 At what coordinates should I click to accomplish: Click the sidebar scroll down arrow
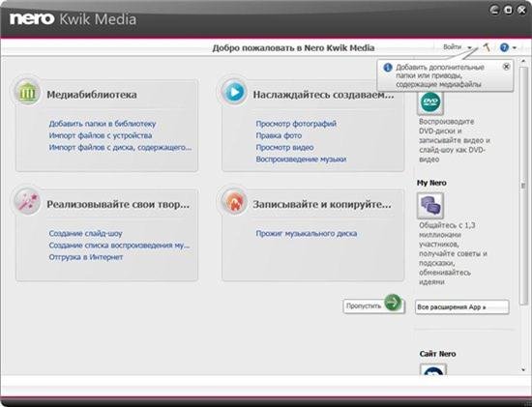coord(523,370)
